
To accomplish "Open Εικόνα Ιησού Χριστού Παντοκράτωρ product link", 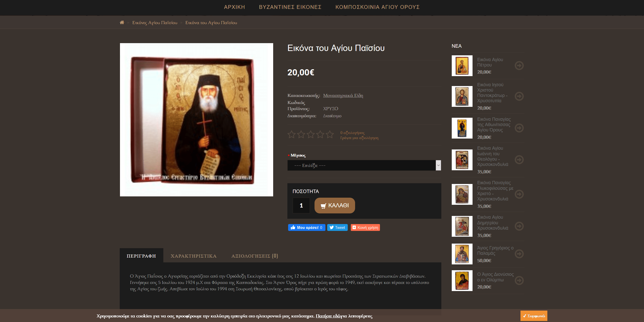I will [492, 93].
